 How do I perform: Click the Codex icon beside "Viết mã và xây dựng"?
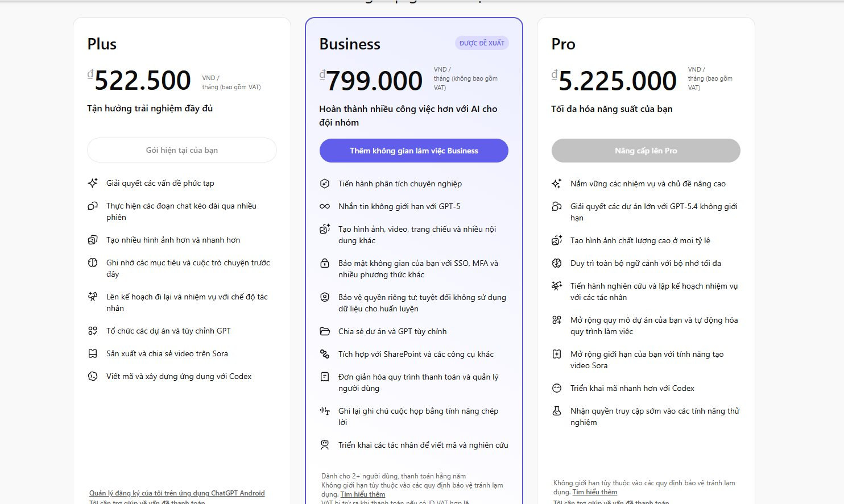click(x=93, y=376)
